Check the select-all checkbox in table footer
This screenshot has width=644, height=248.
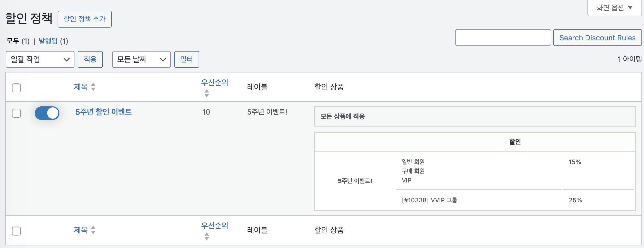pyautogui.click(x=17, y=231)
